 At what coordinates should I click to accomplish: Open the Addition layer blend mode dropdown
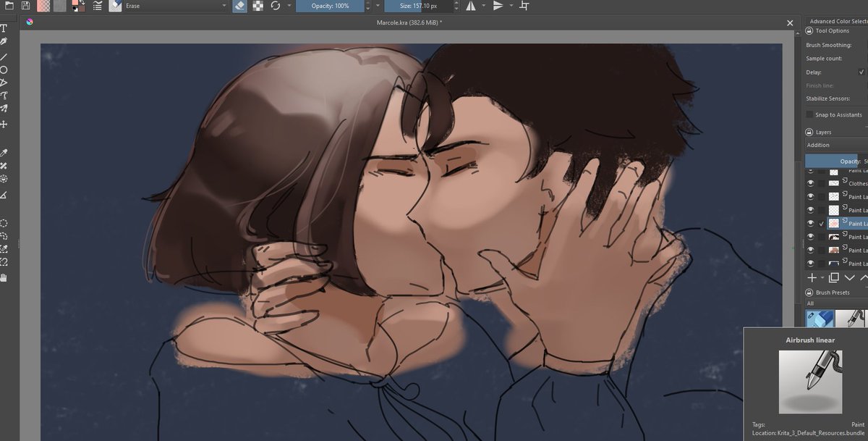(x=835, y=145)
